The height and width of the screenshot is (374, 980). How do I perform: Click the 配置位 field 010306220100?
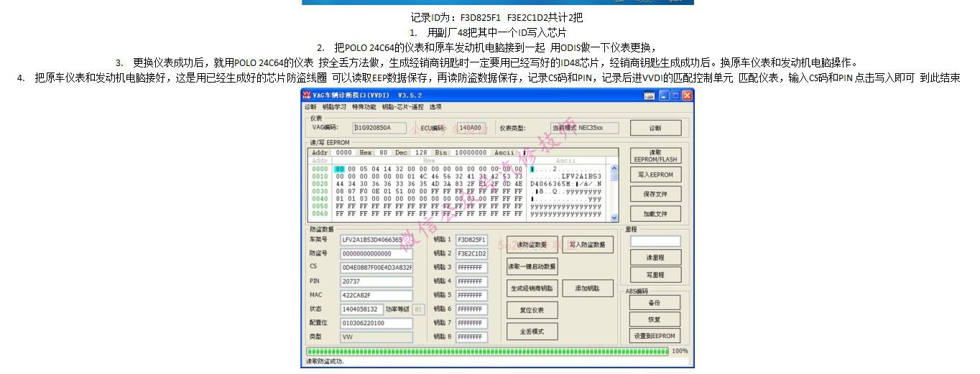(x=377, y=323)
